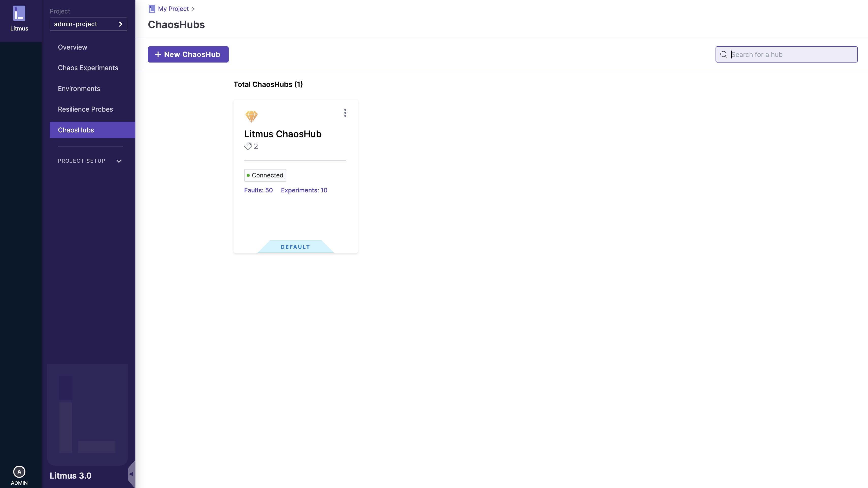Viewport: 868px width, 488px height.
Task: Select ChaosHubs in the sidebar
Action: click(76, 130)
